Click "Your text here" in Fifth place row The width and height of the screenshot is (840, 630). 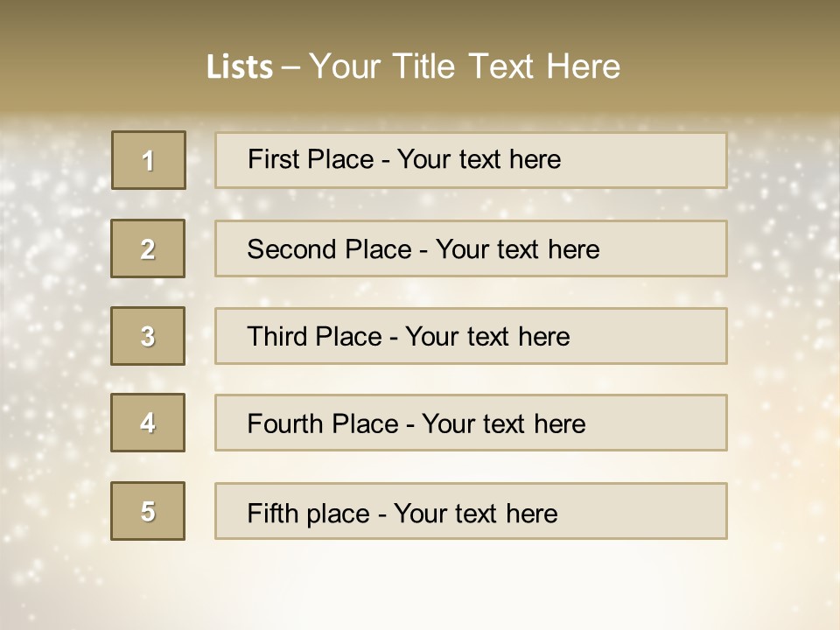click(475, 513)
